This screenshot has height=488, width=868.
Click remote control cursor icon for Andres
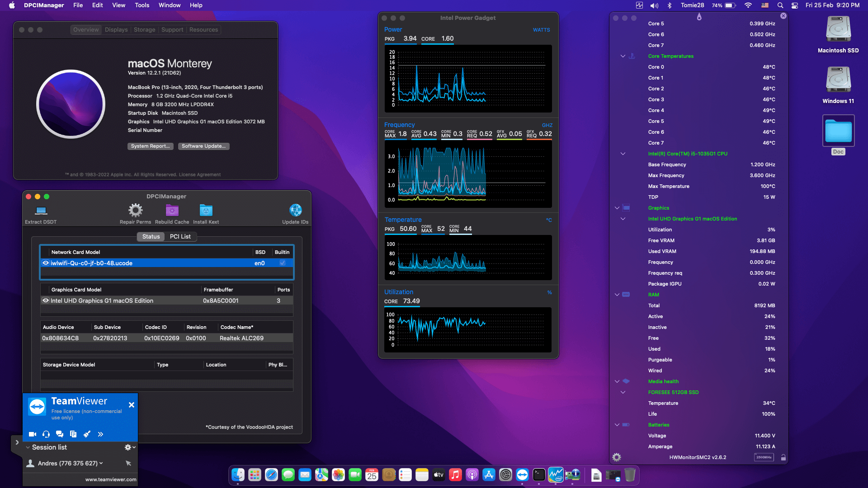[128, 463]
